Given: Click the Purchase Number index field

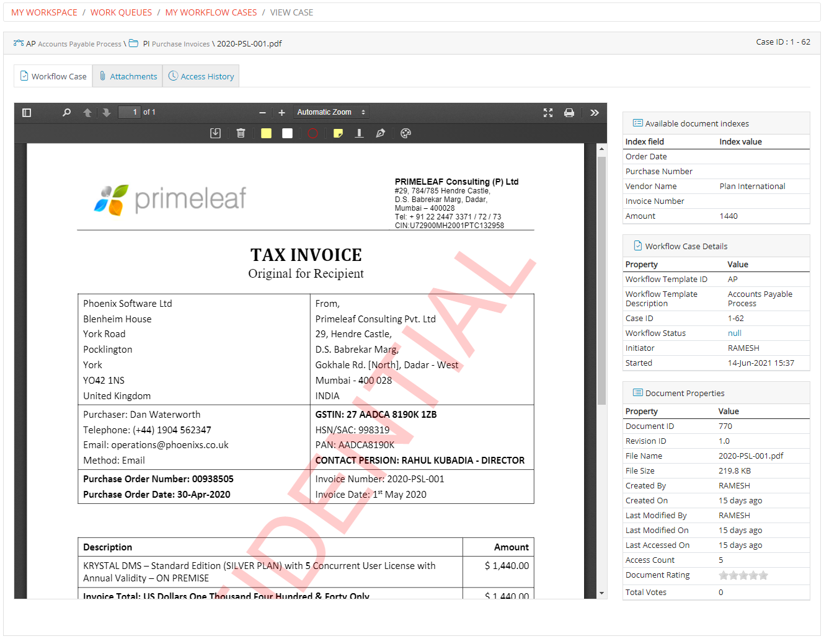Looking at the screenshot, I should pyautogui.click(x=716, y=172).
